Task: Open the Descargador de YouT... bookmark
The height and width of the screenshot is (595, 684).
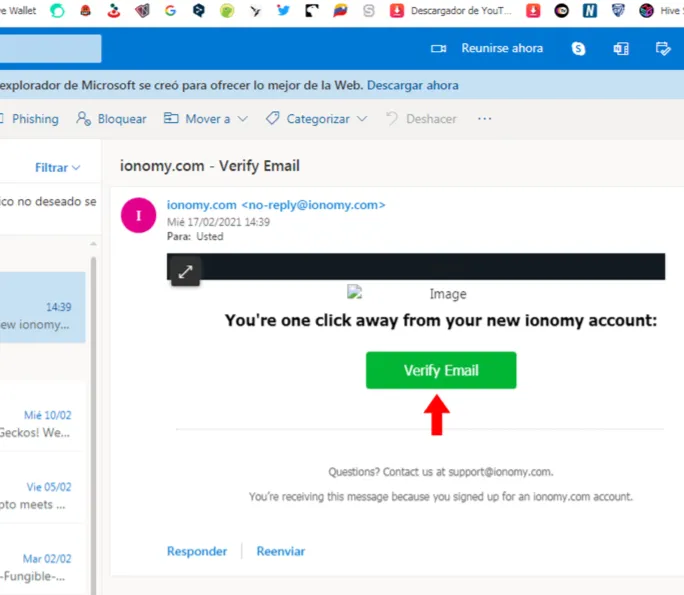Action: [450, 10]
